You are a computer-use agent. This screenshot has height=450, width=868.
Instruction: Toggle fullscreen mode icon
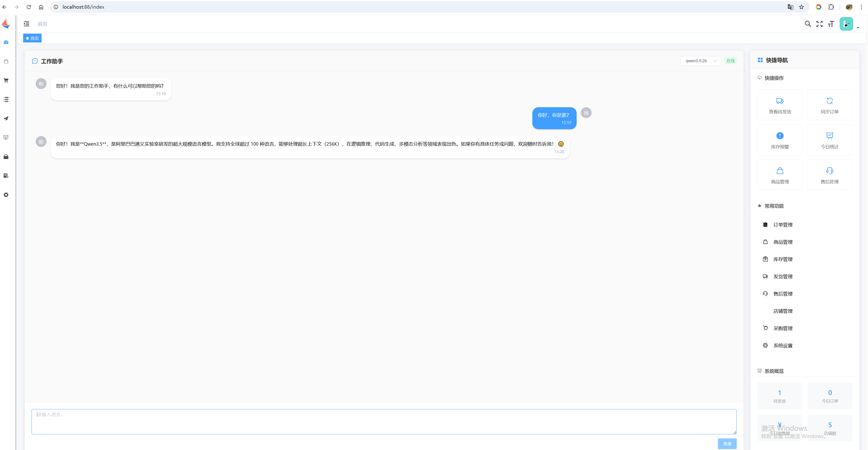(819, 24)
